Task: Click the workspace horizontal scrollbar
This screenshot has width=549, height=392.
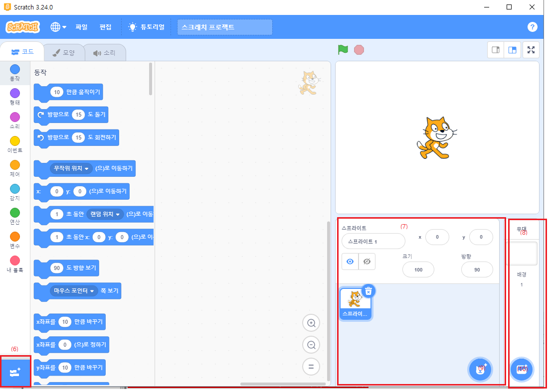Action: 283,384
